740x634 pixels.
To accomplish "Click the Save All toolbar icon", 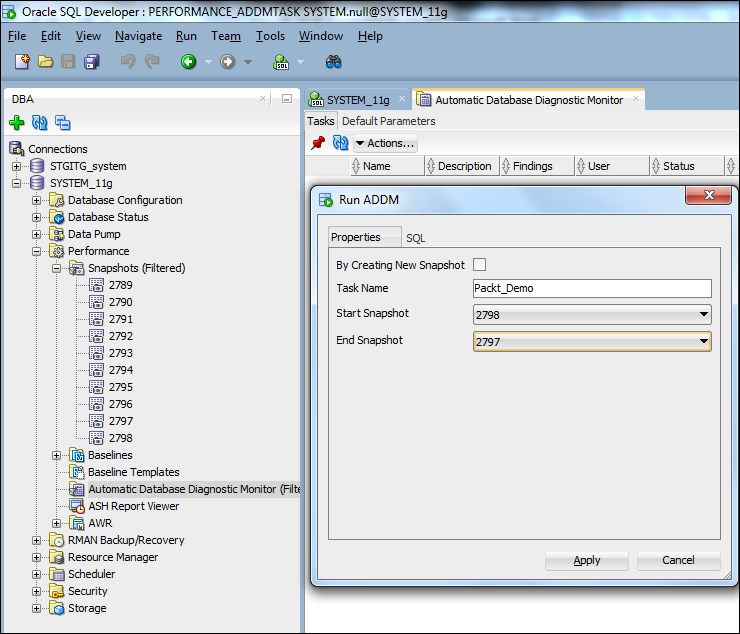I will 92,62.
